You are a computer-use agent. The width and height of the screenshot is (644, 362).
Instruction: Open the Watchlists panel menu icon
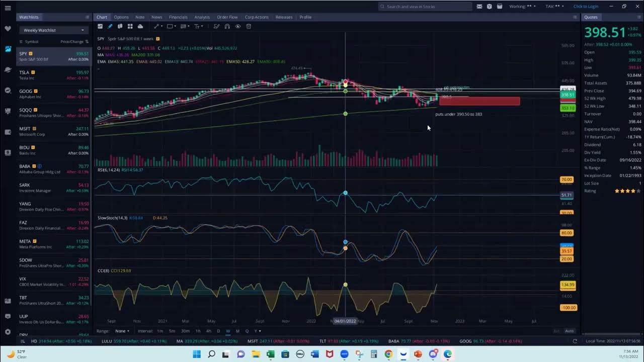[88, 17]
